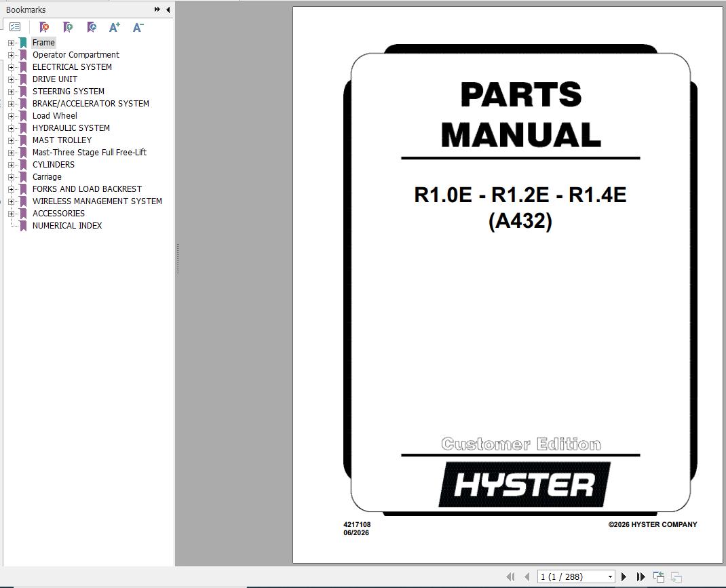Screen dimensions: 726x588
Task: Click the purple bookmark icon beside NUMERICAL INDEX
Action: (23, 227)
